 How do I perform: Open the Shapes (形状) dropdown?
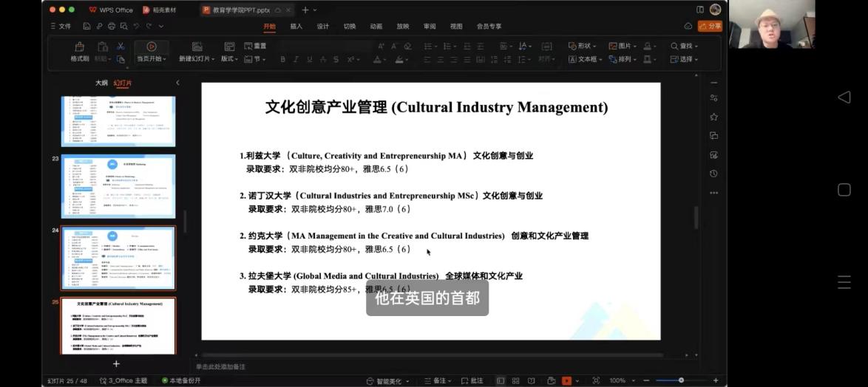pos(583,46)
